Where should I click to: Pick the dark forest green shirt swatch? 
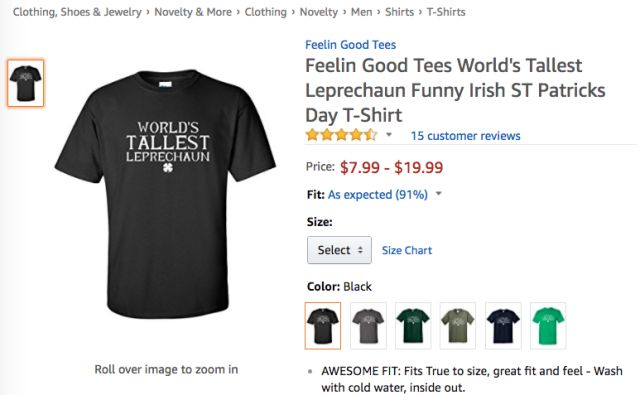tap(413, 326)
